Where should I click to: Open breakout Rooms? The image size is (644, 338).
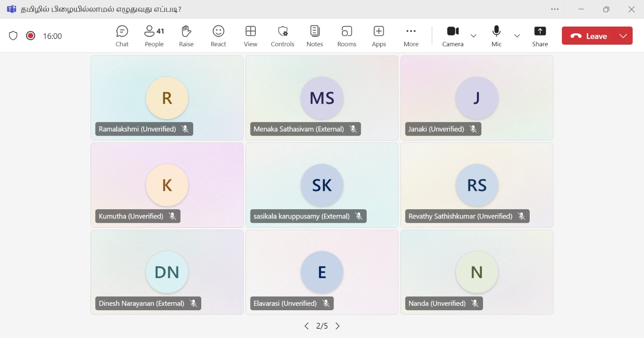point(347,36)
